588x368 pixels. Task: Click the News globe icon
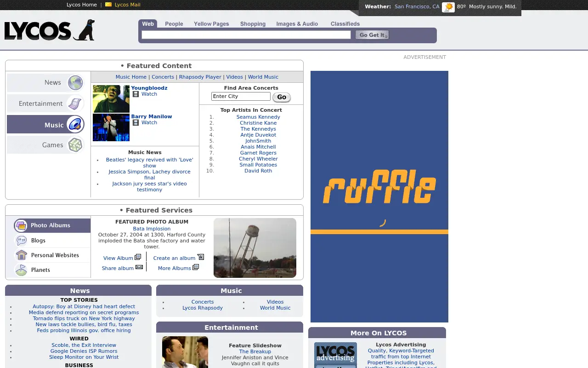click(75, 83)
